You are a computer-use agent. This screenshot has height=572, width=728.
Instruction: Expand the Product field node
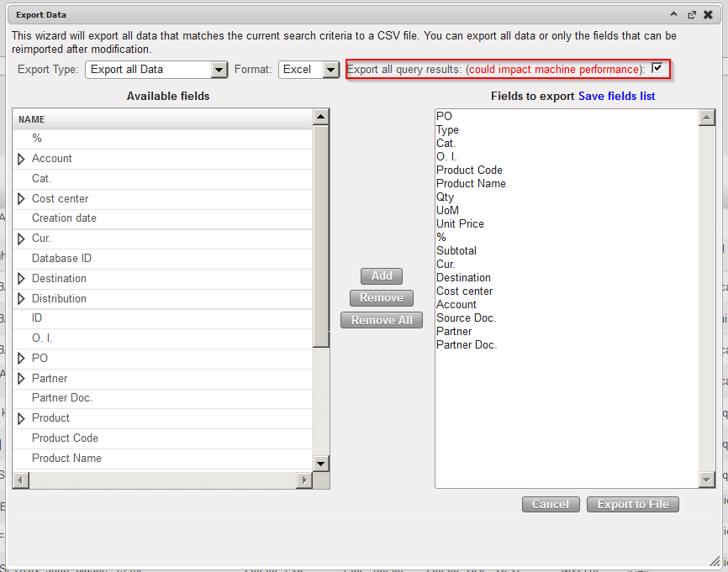(x=22, y=418)
